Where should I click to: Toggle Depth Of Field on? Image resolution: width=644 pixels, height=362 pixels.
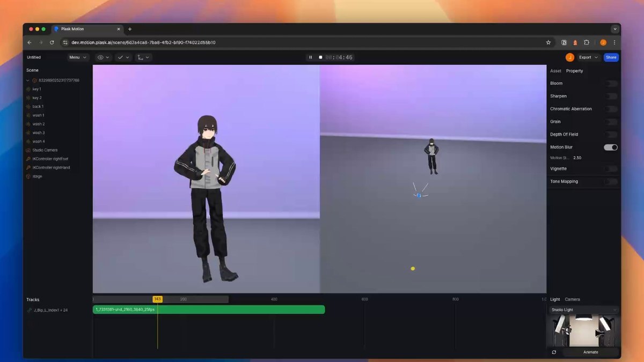611,135
